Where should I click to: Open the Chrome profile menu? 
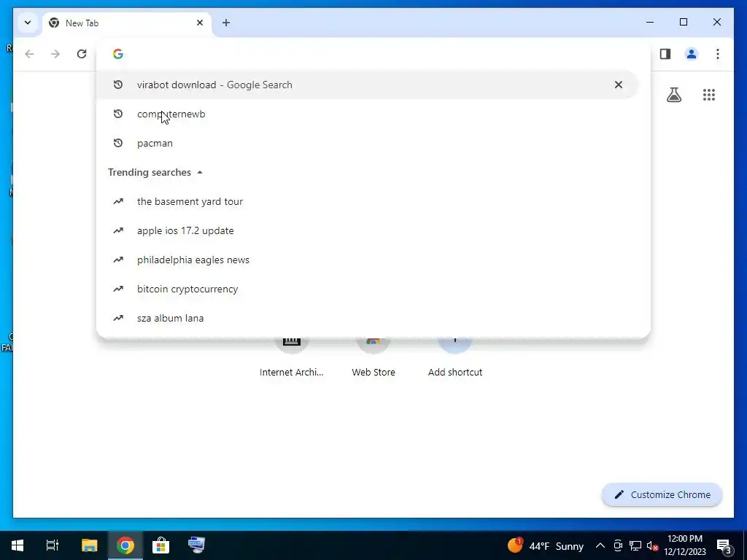(x=692, y=54)
